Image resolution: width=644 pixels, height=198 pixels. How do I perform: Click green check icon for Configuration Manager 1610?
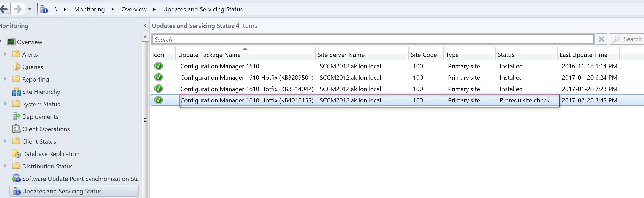159,66
